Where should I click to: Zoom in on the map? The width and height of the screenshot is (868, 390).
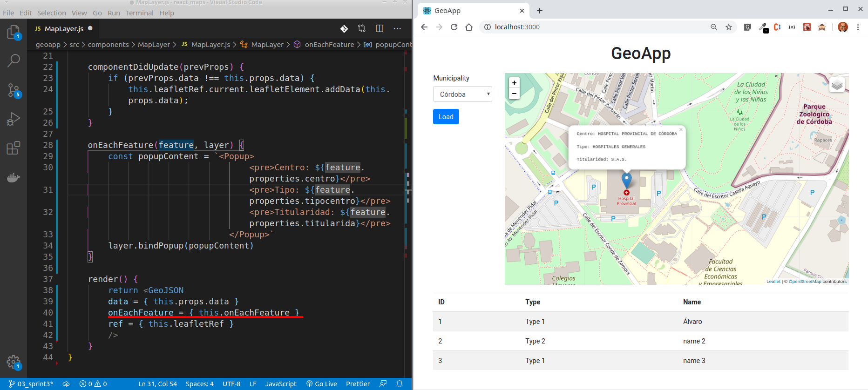514,83
